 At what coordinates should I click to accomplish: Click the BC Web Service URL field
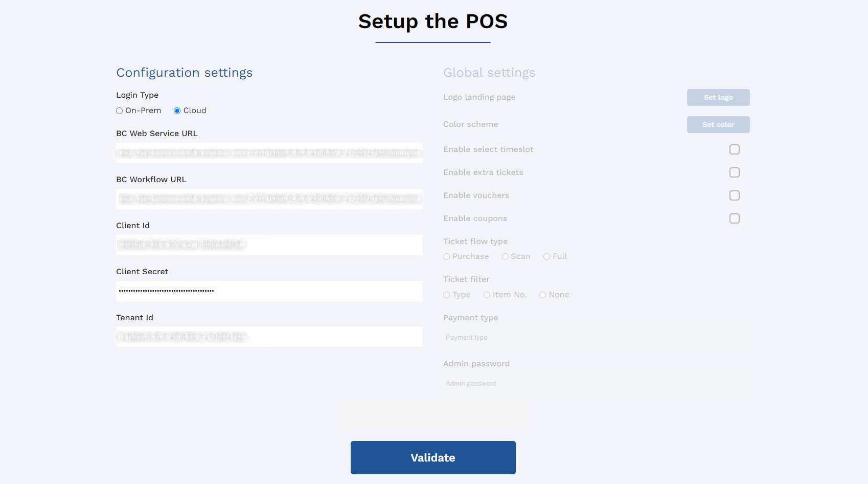269,153
